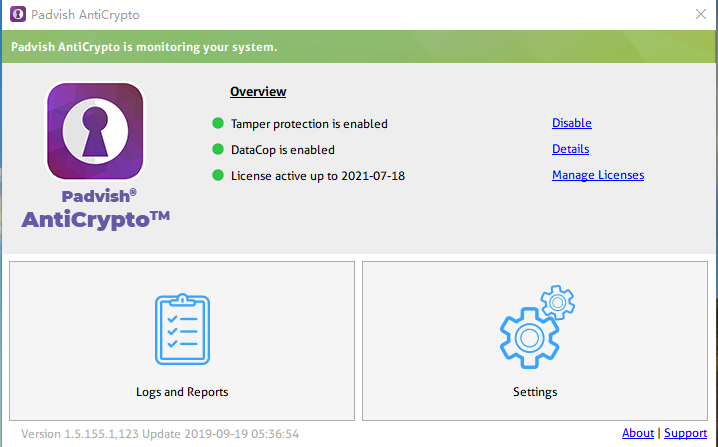Open the About link
Viewport: 718px width, 447px height.
tap(637, 433)
